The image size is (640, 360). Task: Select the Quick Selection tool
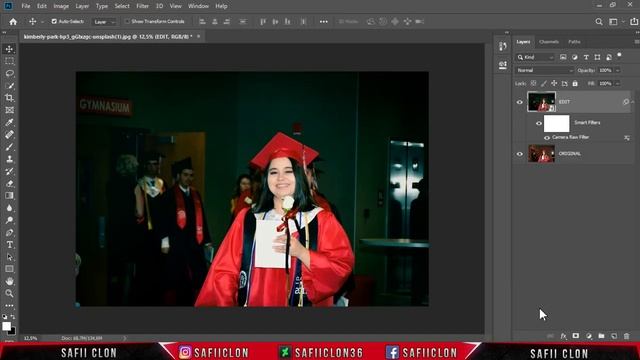click(x=9, y=86)
